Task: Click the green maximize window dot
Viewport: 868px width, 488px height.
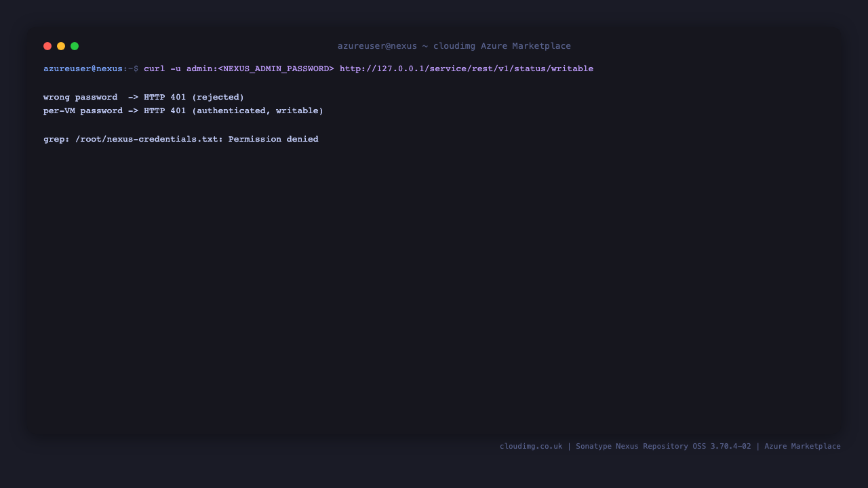Action: click(75, 46)
